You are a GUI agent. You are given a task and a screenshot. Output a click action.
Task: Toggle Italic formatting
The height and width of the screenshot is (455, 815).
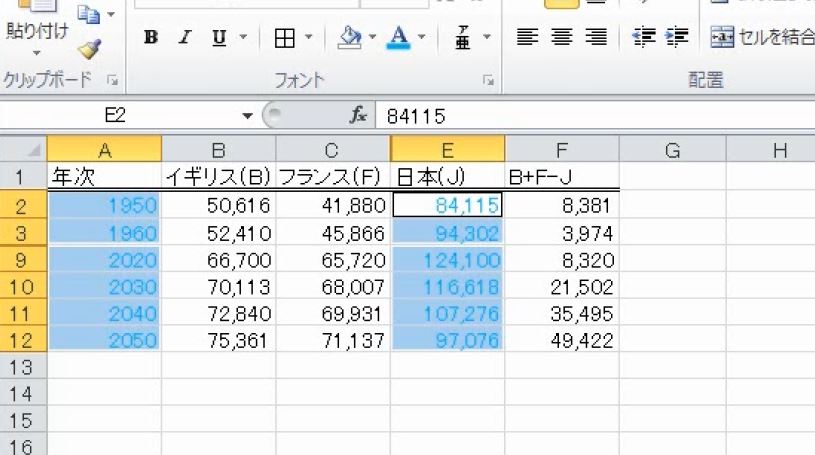coord(185,37)
